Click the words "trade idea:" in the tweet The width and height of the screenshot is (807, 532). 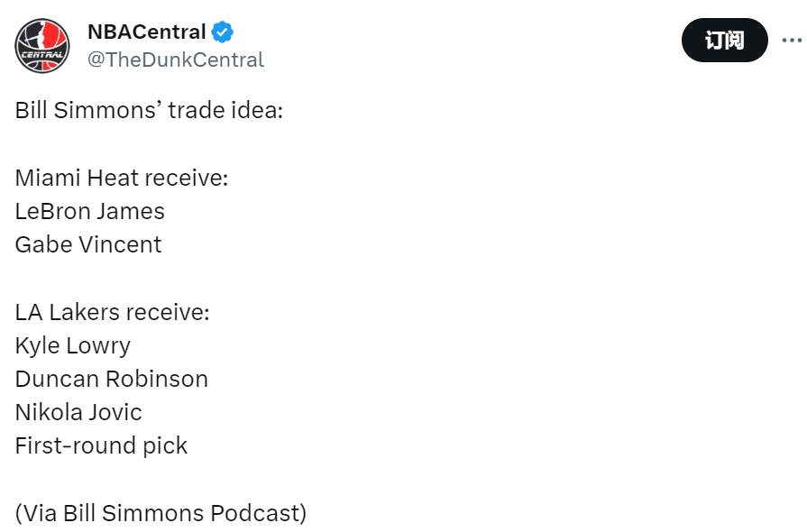pos(225,110)
